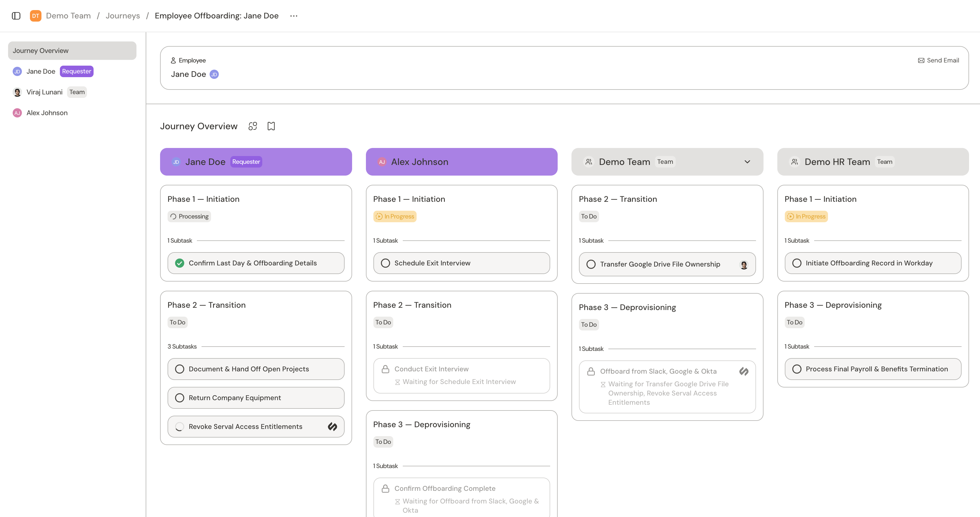Click the Team tag next to Viraj Lunani
This screenshot has height=517, width=980.
(77, 92)
